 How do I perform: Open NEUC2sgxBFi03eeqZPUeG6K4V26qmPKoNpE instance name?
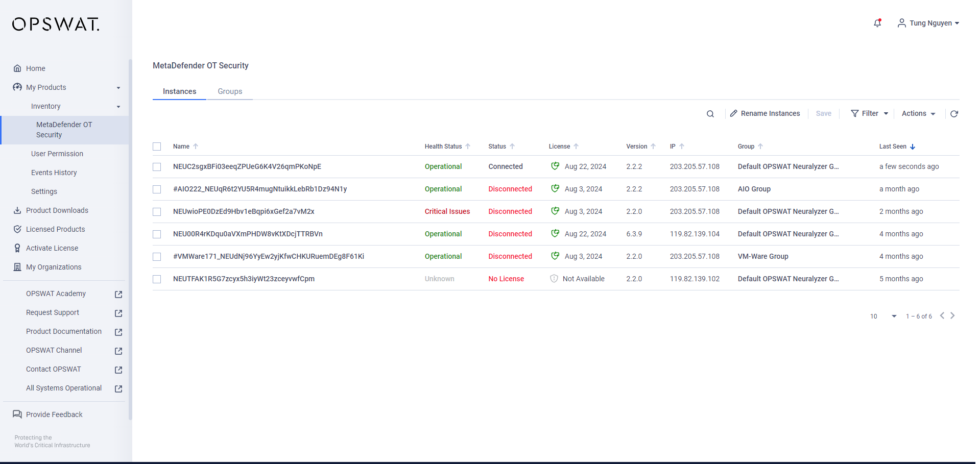tap(247, 166)
